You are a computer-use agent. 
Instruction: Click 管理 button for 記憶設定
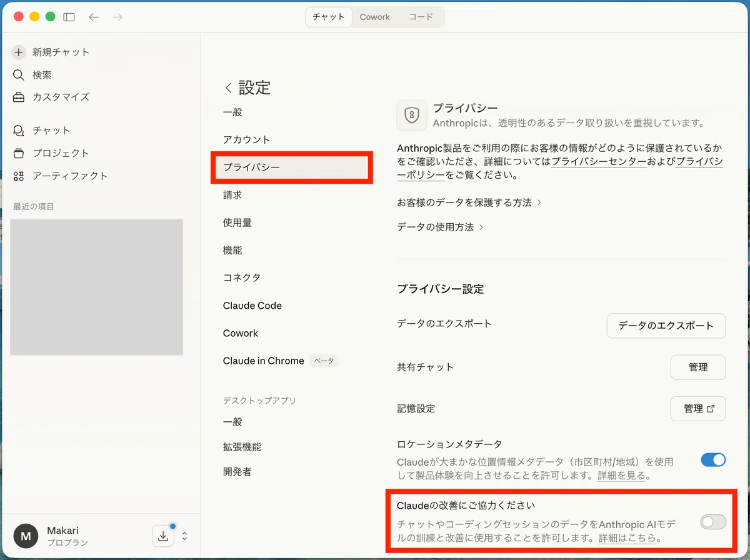pyautogui.click(x=698, y=409)
